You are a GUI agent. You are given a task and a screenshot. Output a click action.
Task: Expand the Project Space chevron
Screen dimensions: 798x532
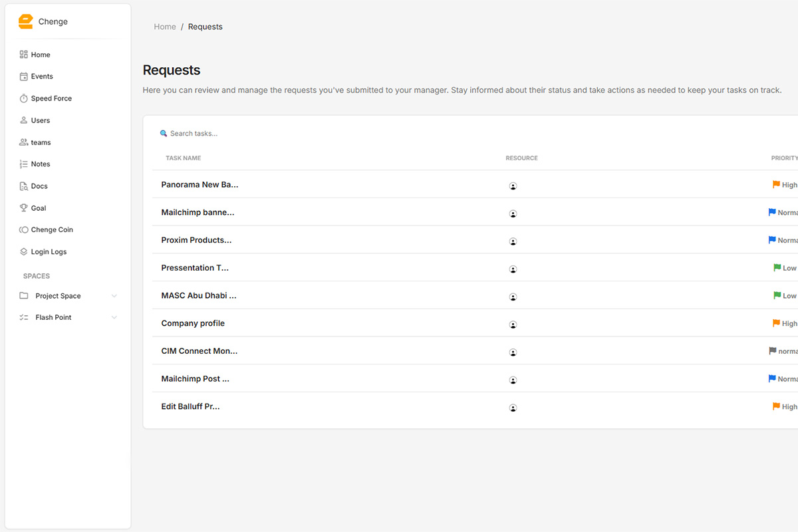114,296
